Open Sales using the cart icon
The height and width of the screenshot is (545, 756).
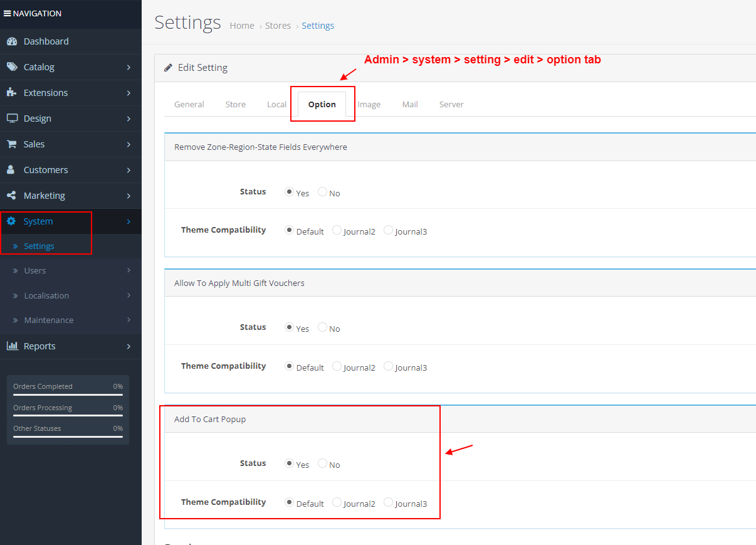tap(12, 144)
